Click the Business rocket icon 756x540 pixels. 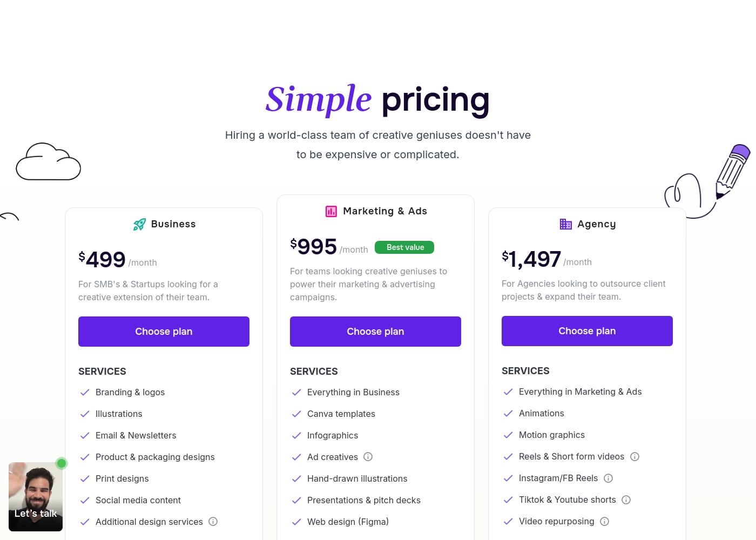[139, 224]
